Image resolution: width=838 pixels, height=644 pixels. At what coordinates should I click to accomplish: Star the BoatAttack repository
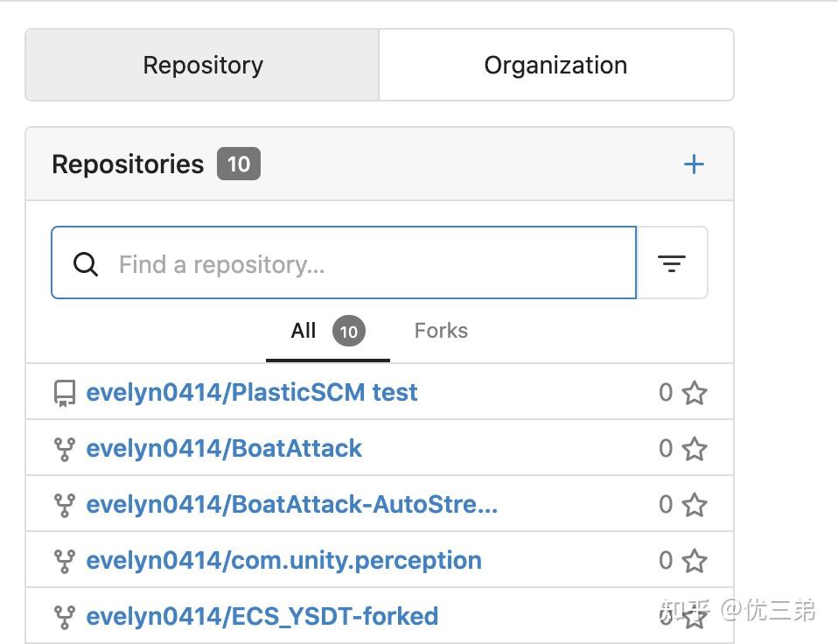coord(695,449)
